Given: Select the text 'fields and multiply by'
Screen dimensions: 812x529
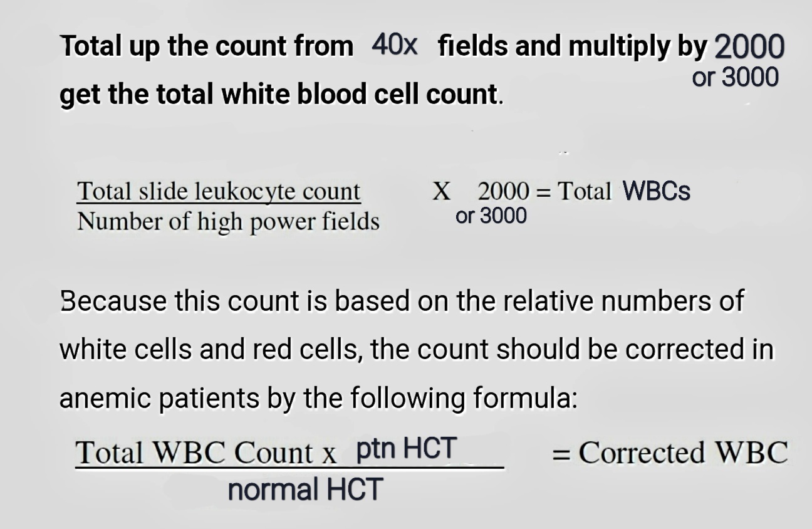Looking at the screenshot, I should [x=573, y=48].
